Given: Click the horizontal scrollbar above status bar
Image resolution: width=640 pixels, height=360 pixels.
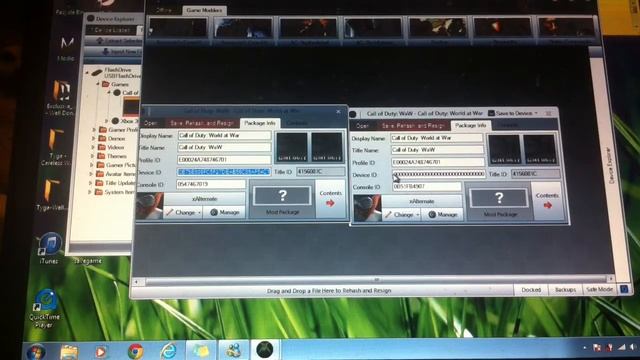Looking at the screenshot, I should click(376, 280).
